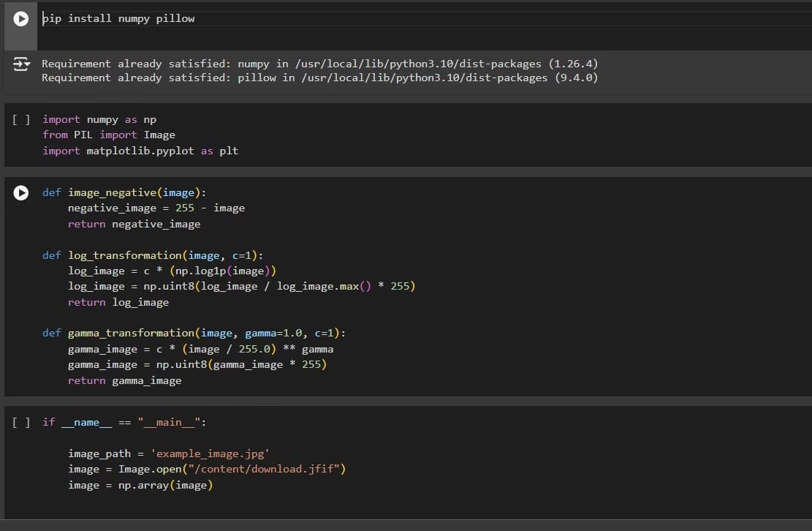Click the import matplotlib.pyplot line
The image size is (812, 531).
(x=139, y=150)
